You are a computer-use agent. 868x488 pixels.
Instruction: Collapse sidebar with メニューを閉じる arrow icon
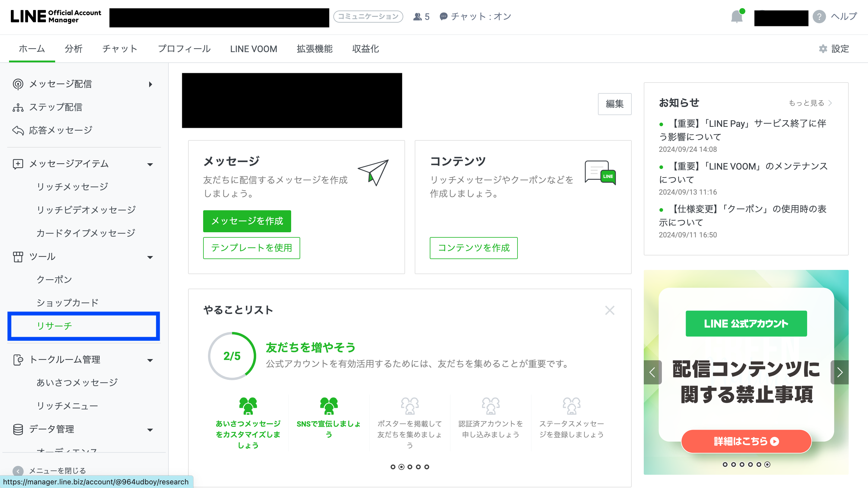[x=18, y=471]
